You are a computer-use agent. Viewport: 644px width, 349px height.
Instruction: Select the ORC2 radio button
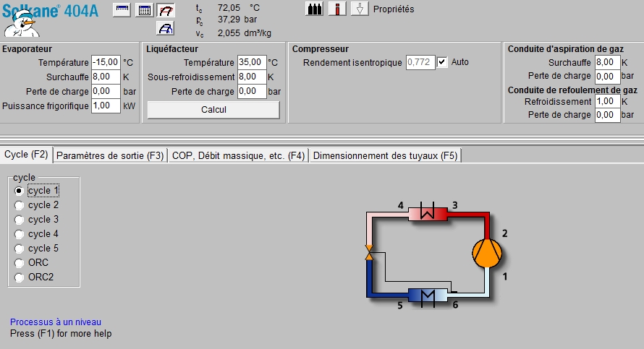19,277
